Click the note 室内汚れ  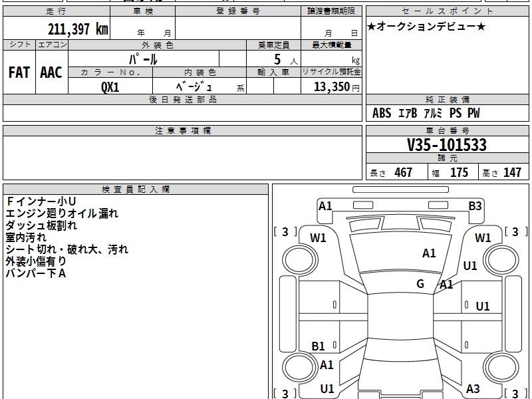26,237
